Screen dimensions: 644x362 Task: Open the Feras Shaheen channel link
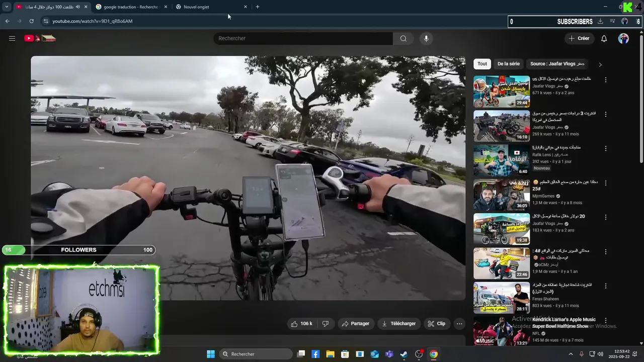(546, 299)
